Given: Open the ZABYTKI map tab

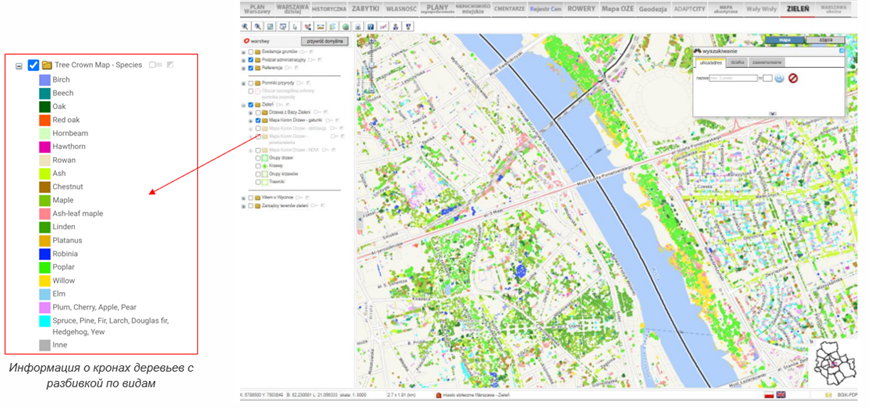Looking at the screenshot, I should (365, 8).
